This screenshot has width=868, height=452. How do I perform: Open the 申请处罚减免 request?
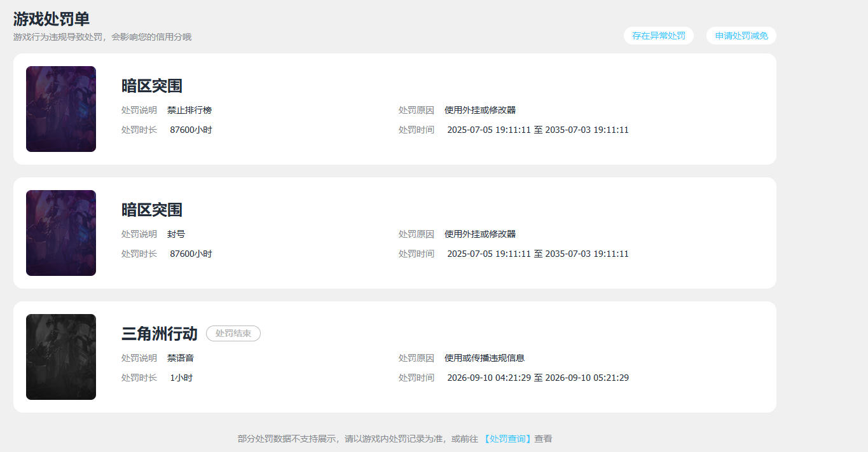741,36
